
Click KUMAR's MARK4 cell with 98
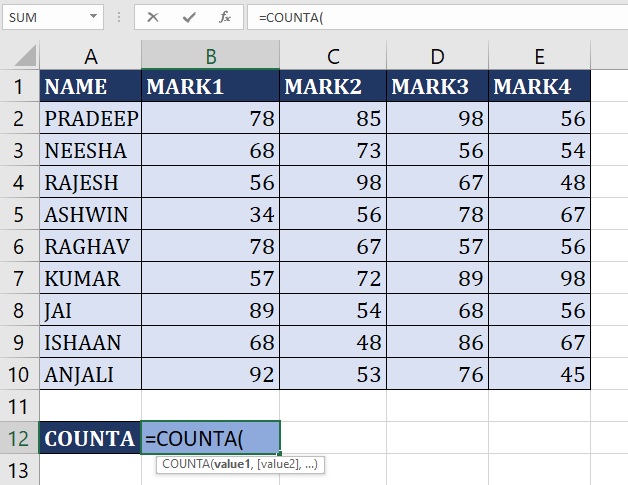(540, 279)
